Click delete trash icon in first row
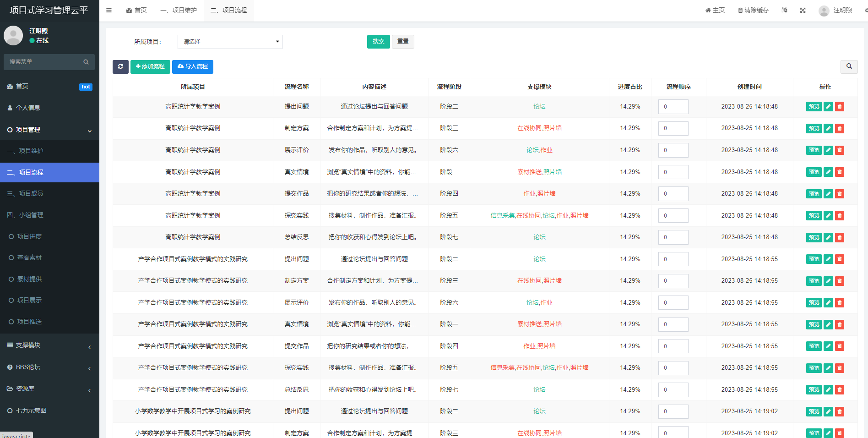 pos(839,107)
